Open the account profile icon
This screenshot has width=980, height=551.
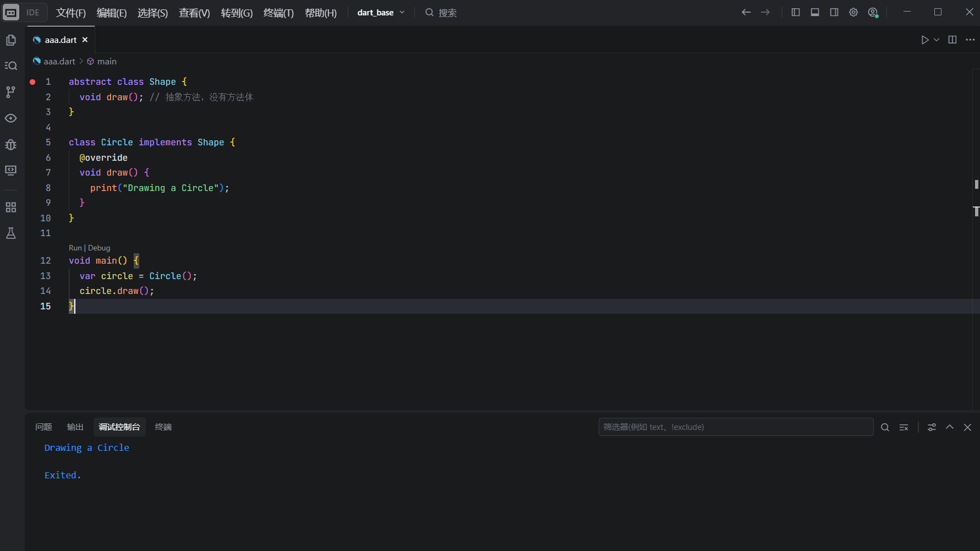[x=873, y=12]
